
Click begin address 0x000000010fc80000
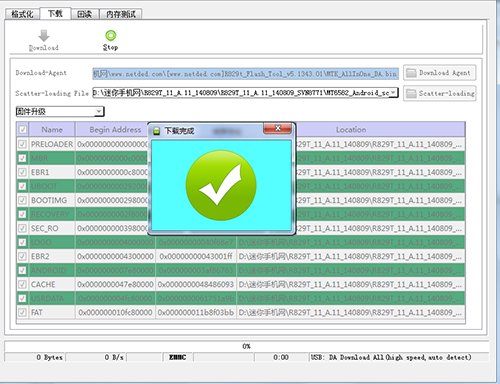pyautogui.click(x=115, y=312)
